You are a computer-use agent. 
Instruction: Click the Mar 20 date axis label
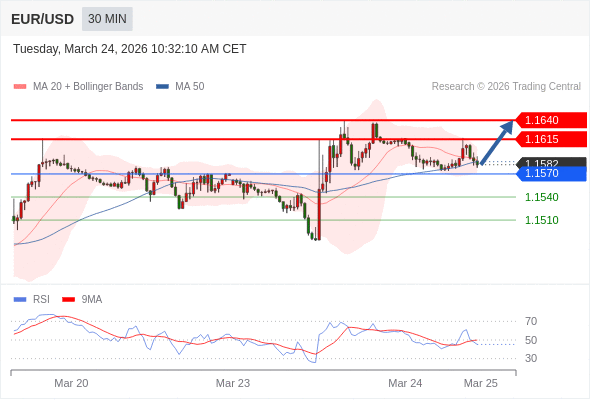tap(71, 383)
